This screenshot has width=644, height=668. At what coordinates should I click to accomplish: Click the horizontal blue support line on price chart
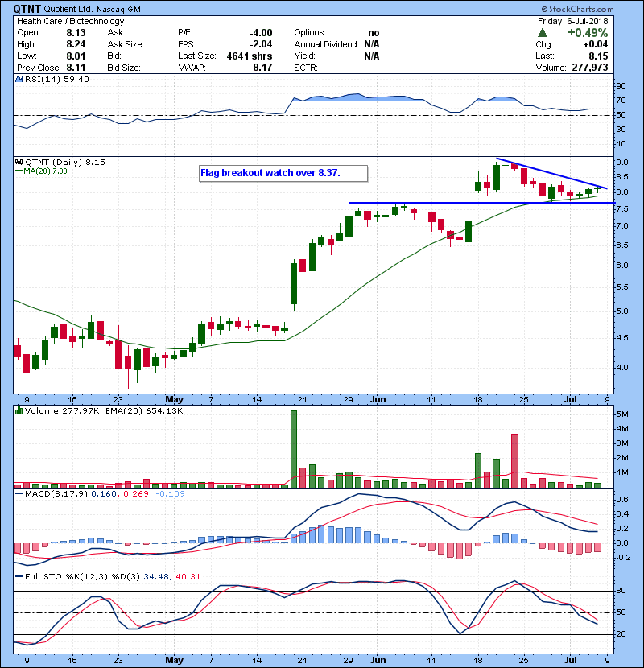(481, 203)
